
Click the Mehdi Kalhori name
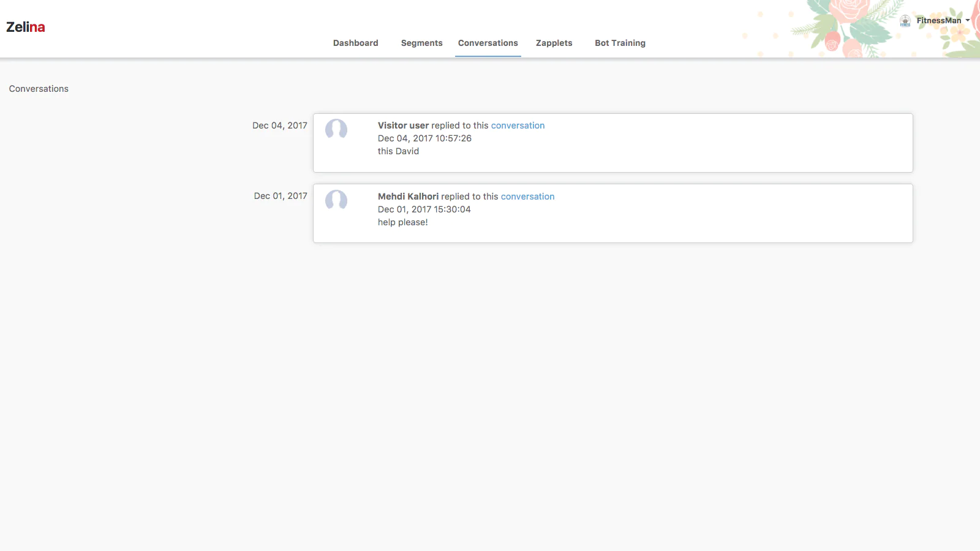(x=408, y=197)
